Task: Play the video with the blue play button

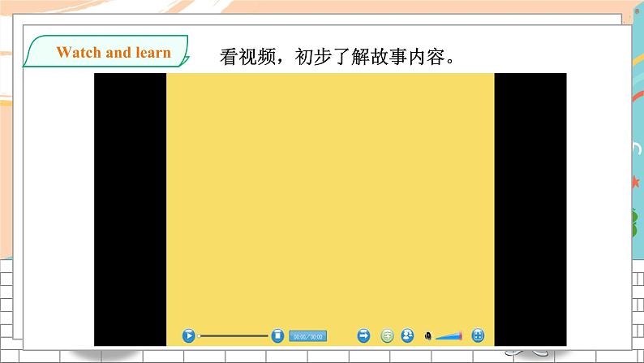Action: click(x=188, y=336)
